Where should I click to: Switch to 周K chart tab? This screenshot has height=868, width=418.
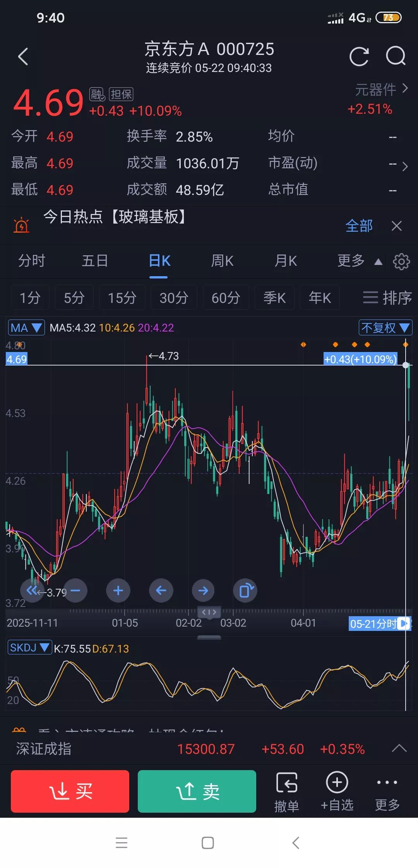(222, 261)
